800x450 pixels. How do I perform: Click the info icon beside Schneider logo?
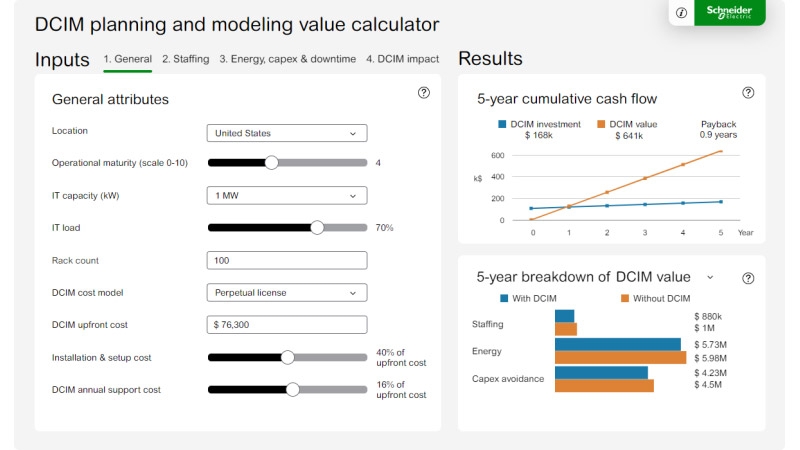682,13
